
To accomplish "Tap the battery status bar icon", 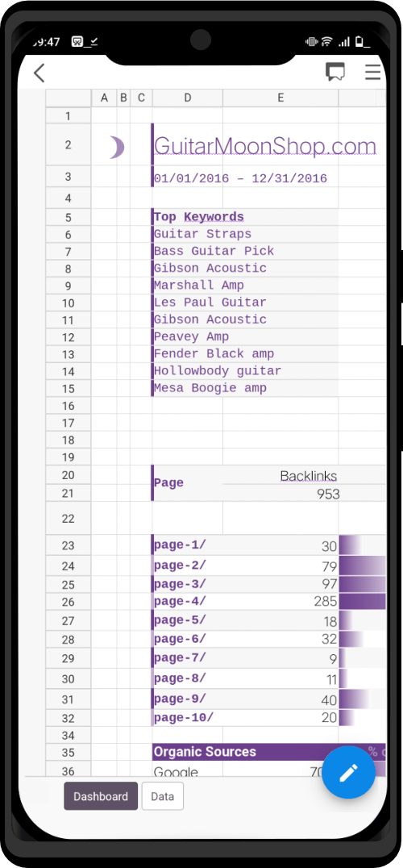I will pos(362,41).
